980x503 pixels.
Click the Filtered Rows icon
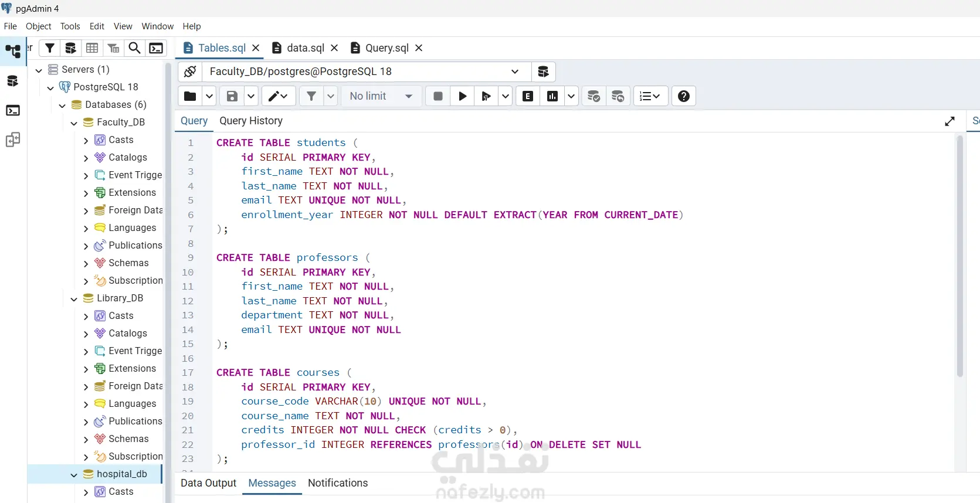(113, 48)
